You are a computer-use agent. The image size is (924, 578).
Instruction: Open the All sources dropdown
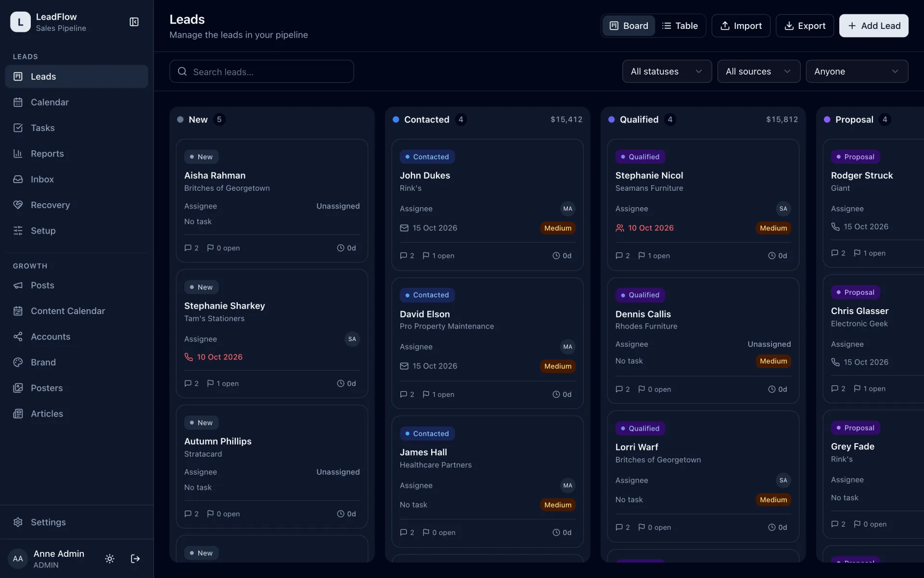tap(758, 71)
